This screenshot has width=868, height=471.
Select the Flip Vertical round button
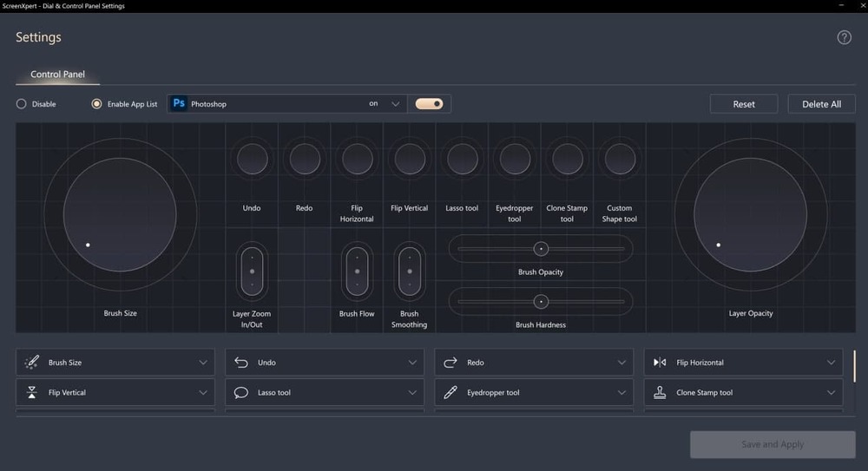point(410,160)
